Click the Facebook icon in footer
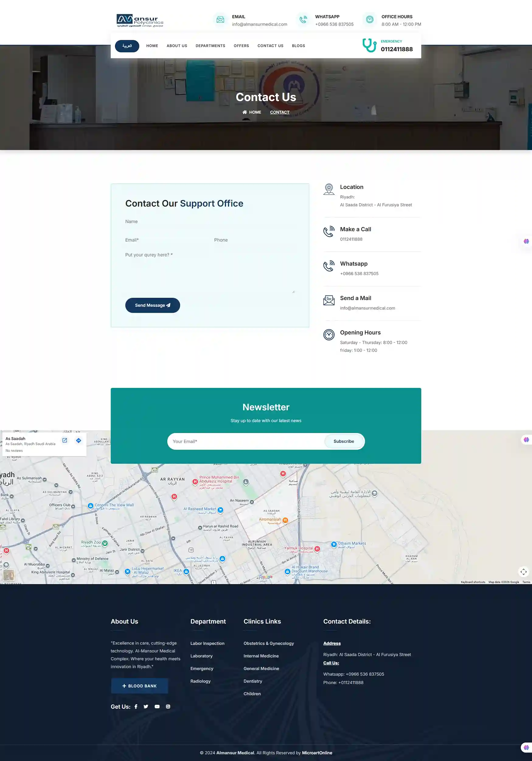Viewport: 532px width, 761px height. click(136, 706)
